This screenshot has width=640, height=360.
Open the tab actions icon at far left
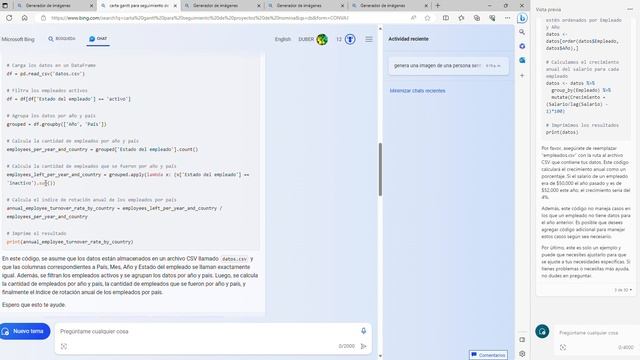[5, 6]
